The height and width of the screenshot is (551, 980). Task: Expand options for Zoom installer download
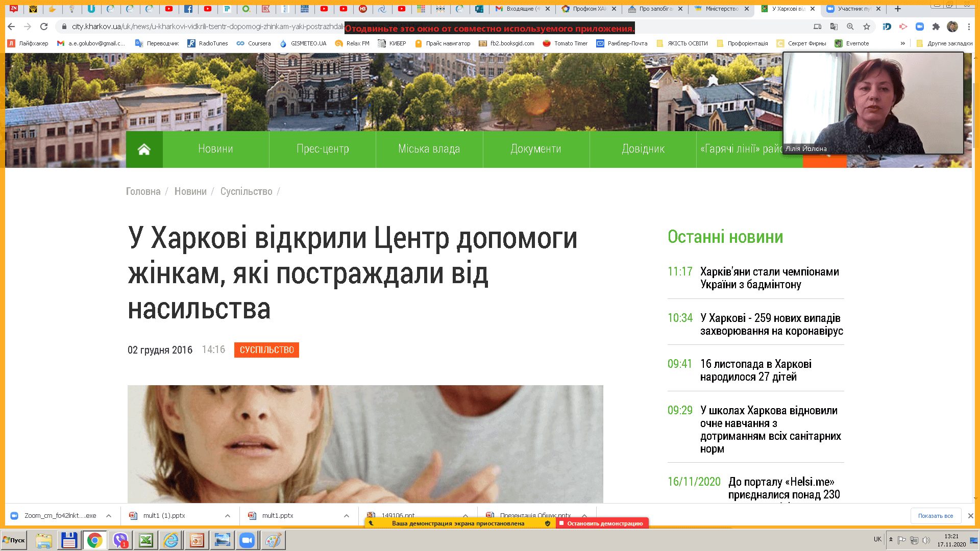click(109, 516)
